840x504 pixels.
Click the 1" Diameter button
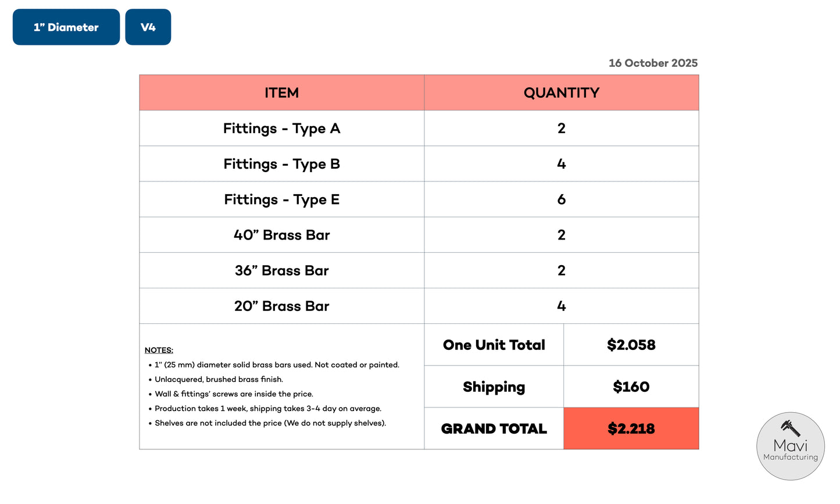coord(66,27)
